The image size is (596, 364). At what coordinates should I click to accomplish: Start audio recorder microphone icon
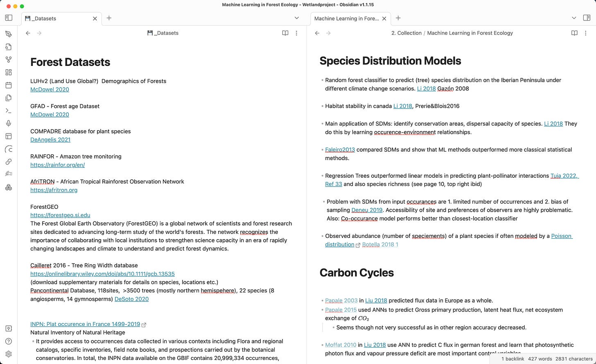point(9,123)
